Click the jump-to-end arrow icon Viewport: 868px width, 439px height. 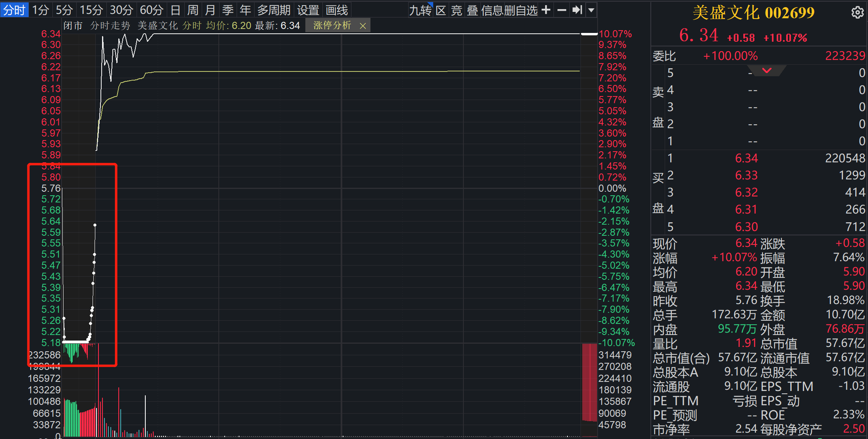(x=577, y=10)
